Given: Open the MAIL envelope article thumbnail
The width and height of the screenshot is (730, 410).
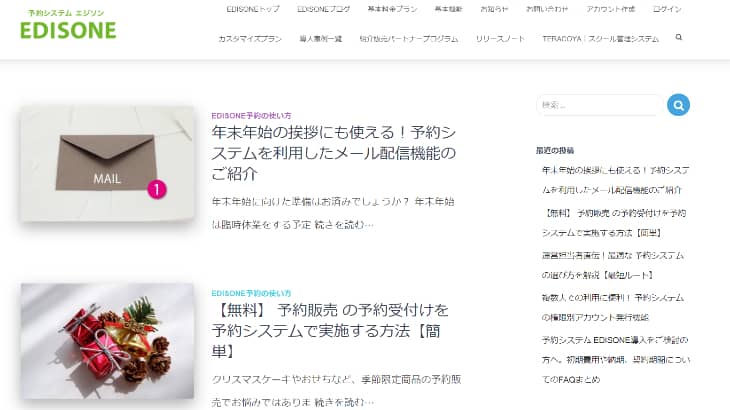Looking at the screenshot, I should tap(107, 164).
